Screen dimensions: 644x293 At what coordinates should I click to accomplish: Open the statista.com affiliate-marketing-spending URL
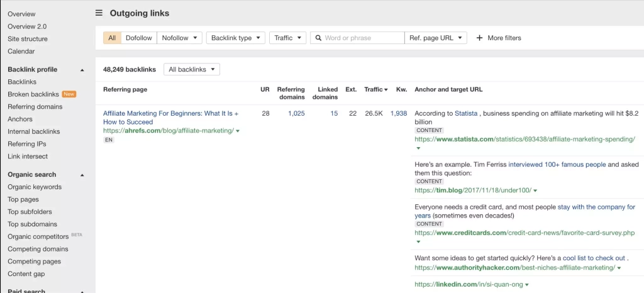pyautogui.click(x=525, y=140)
